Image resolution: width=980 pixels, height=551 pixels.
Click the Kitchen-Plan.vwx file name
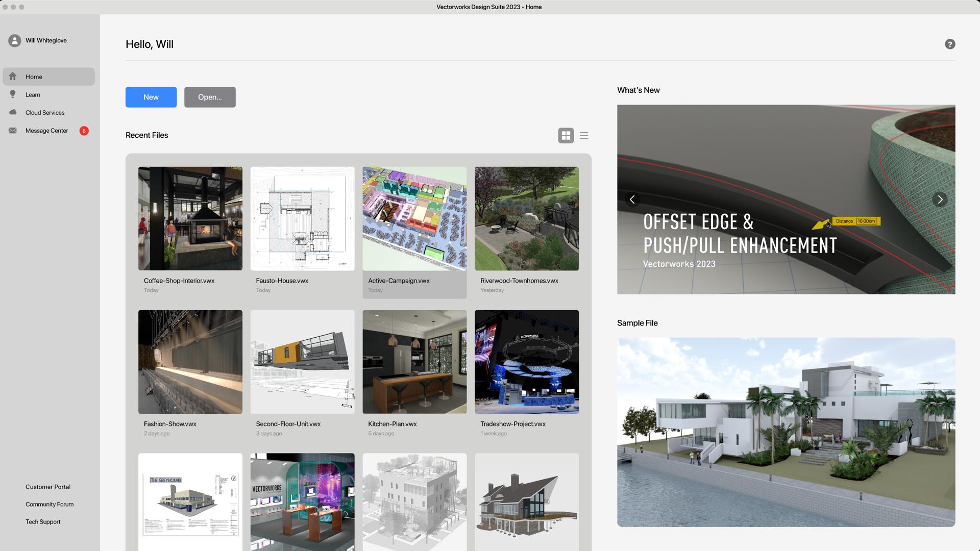(x=393, y=424)
